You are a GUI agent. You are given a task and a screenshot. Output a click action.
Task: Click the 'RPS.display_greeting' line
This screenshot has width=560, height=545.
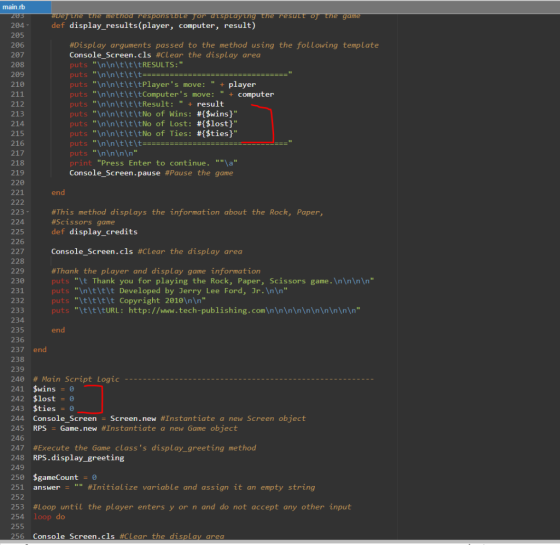pos(79,458)
